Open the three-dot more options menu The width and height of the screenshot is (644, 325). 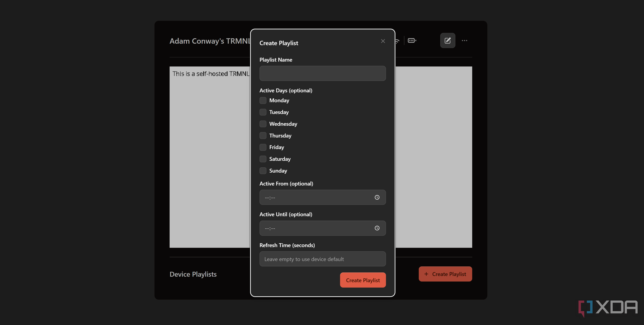click(464, 40)
